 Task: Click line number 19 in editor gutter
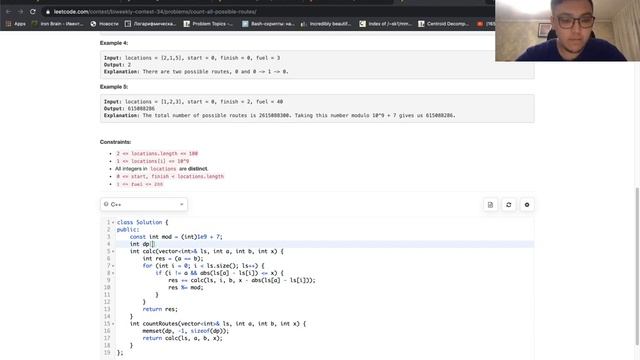107,353
